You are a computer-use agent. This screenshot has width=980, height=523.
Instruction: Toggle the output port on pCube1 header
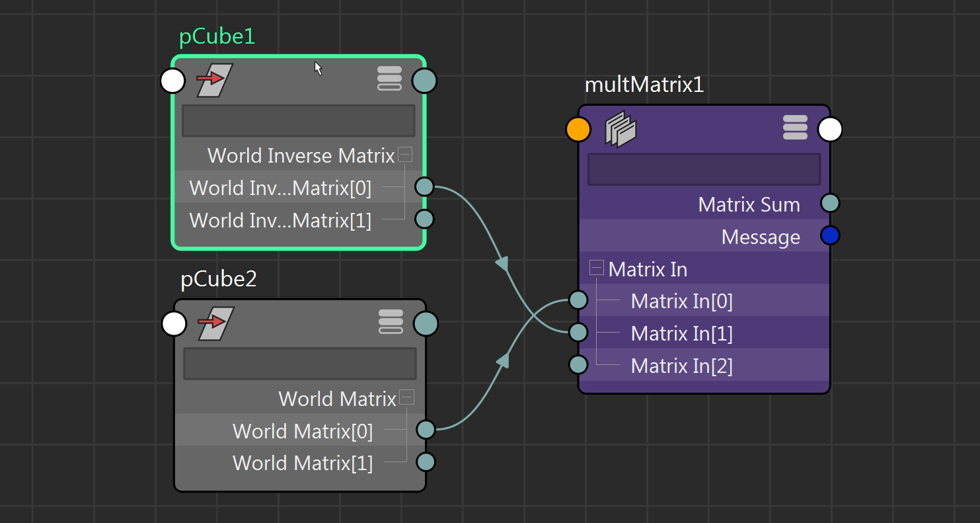(424, 80)
